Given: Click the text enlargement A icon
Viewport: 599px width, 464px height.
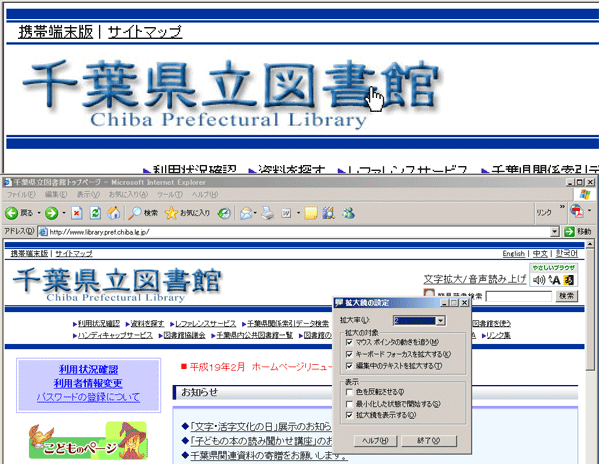Looking at the screenshot, I should click(x=554, y=280).
